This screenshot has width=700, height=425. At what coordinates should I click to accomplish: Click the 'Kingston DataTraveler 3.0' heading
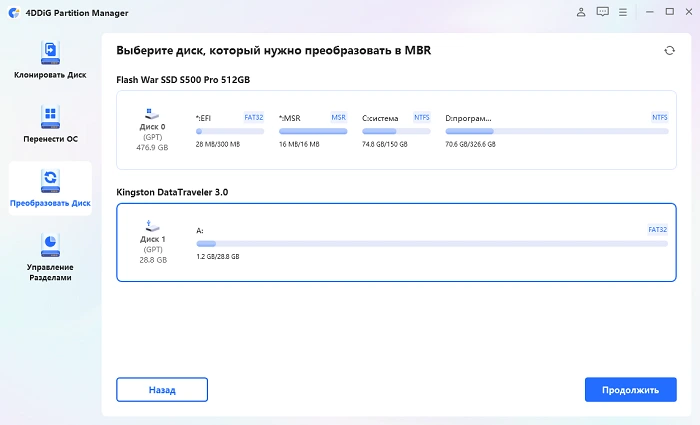tap(172, 192)
